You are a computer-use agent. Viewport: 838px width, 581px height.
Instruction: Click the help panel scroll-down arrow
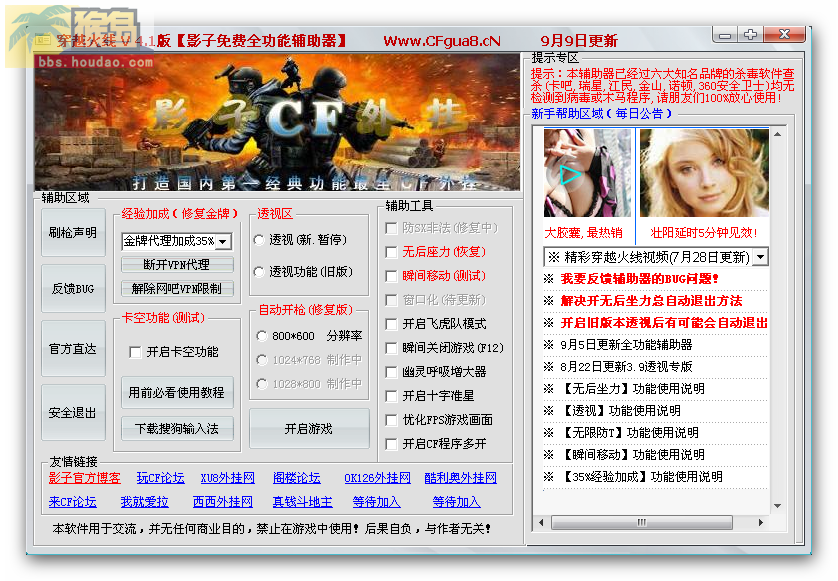778,506
